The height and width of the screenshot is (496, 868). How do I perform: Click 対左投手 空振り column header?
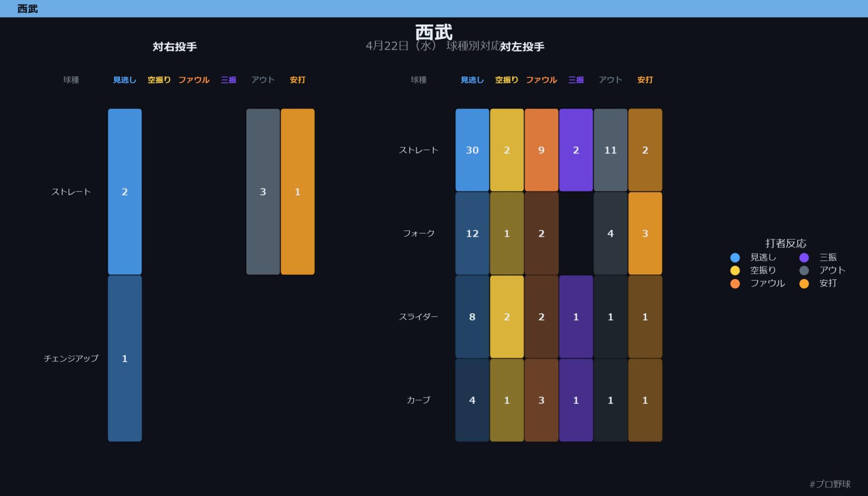coord(507,80)
